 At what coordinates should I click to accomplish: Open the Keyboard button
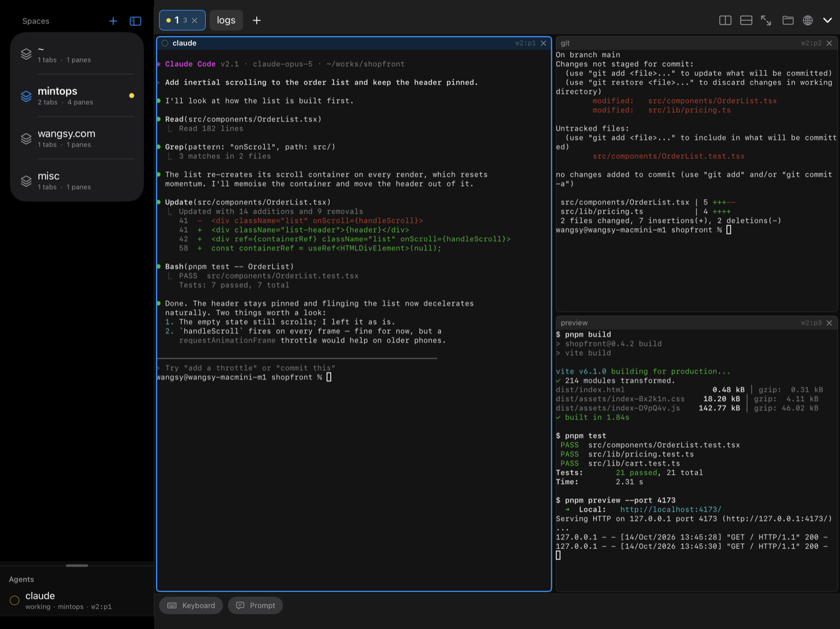(x=191, y=606)
